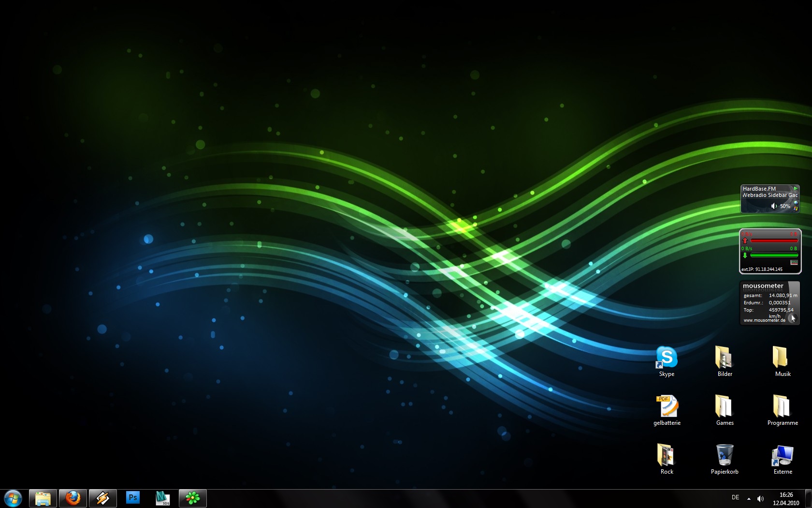
Task: Select the Externe desktop shortcut
Action: (x=783, y=456)
